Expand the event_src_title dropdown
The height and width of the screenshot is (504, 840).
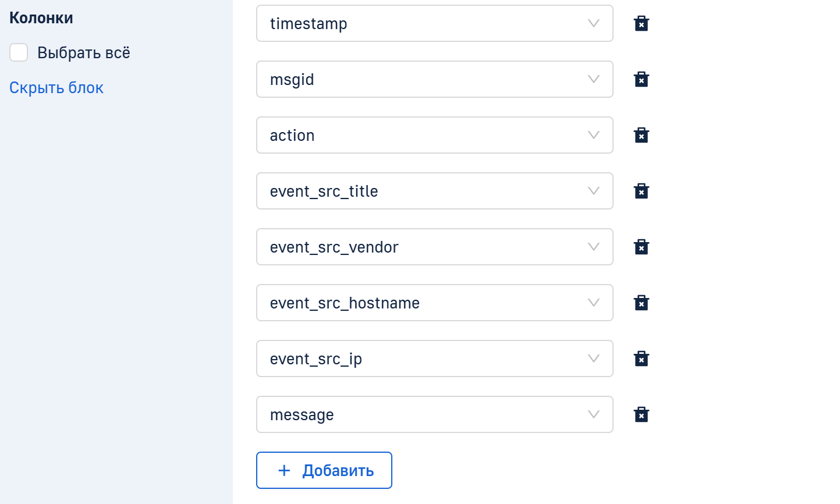[434, 191]
